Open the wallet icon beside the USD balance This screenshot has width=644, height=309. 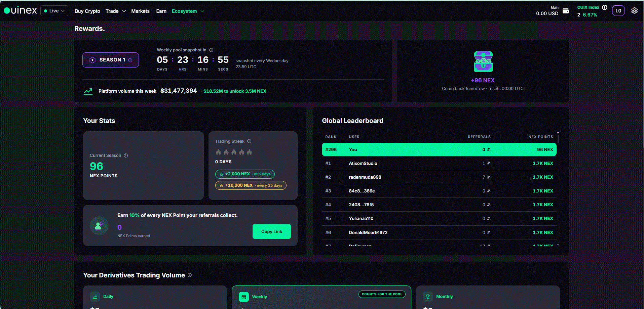click(566, 11)
